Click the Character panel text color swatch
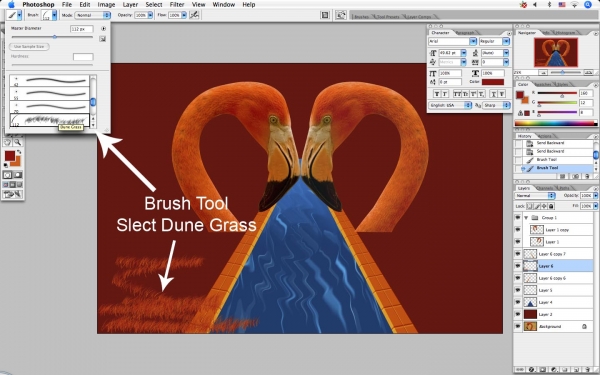This screenshot has width=600, height=375. point(492,82)
